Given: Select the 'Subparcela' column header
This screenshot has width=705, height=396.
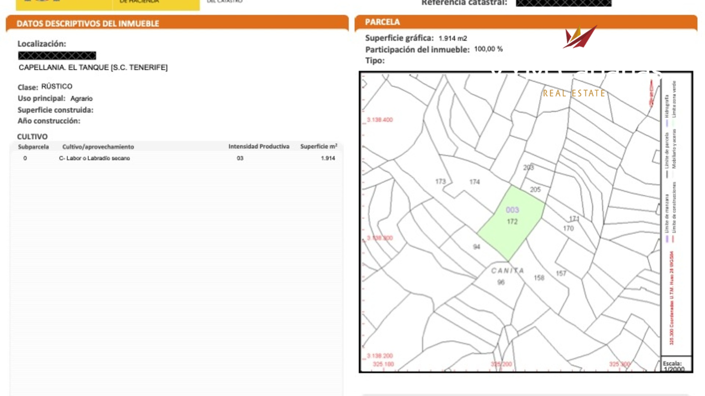Looking at the screenshot, I should 33,147.
